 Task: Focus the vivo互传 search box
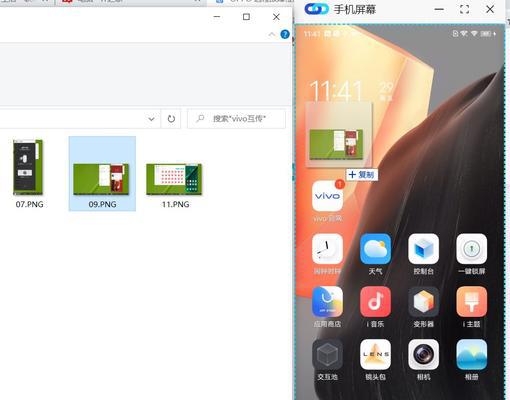tap(236, 119)
